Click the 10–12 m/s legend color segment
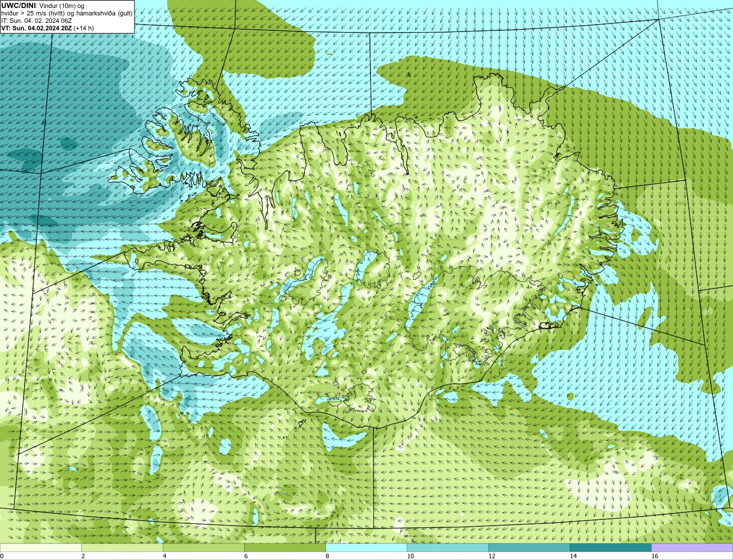The height and width of the screenshot is (560, 733). [x=448, y=547]
